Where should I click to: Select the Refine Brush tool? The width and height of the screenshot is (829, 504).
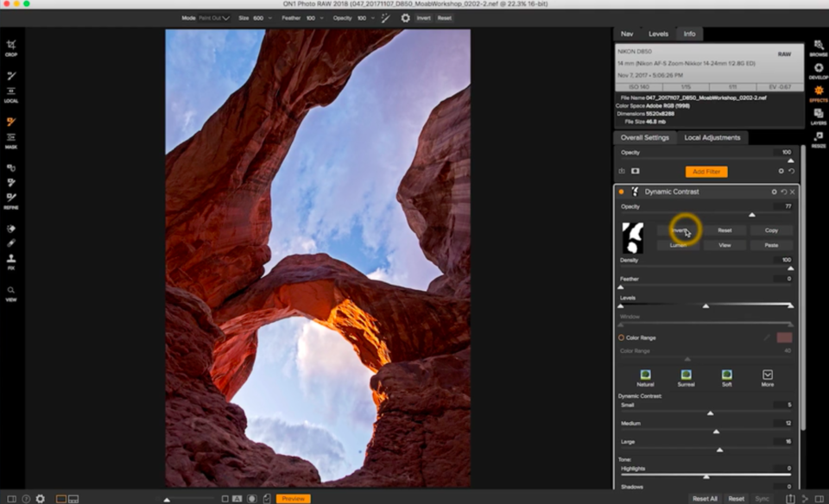pos(11,198)
